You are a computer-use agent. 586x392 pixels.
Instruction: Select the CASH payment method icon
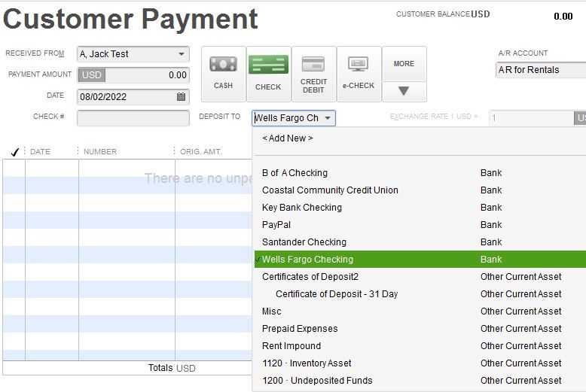click(224, 74)
